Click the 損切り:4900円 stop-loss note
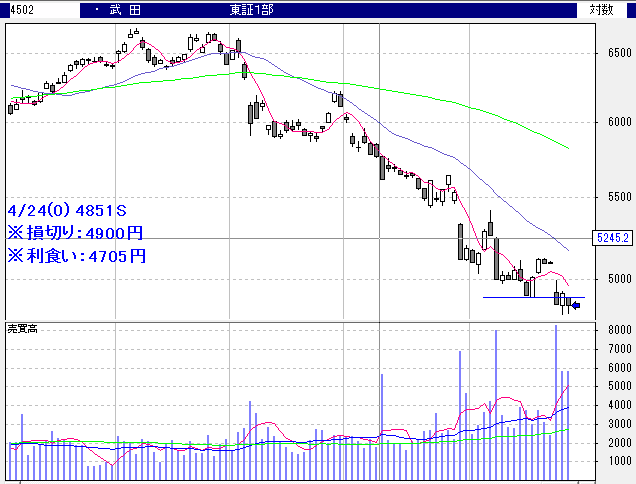Screen dimensions: 636x484 (x=76, y=233)
